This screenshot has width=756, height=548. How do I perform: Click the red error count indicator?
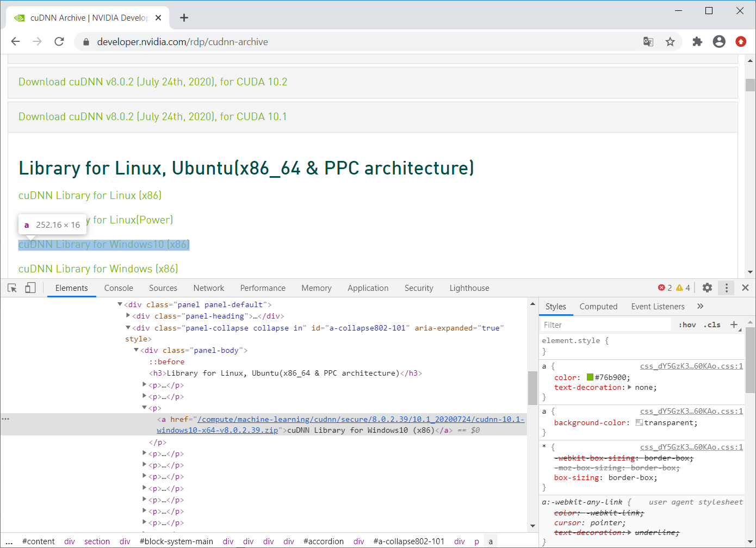(665, 288)
